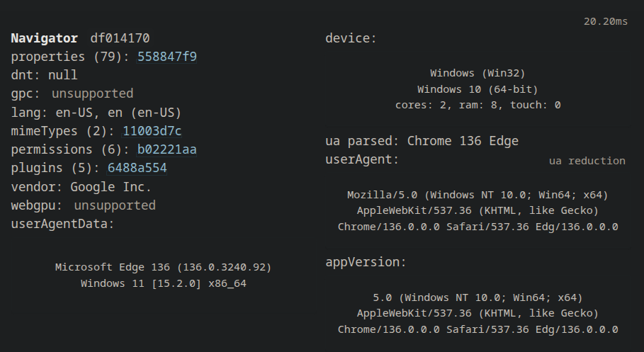Select the 'vendor: Google Inc.' line

pos(81,187)
